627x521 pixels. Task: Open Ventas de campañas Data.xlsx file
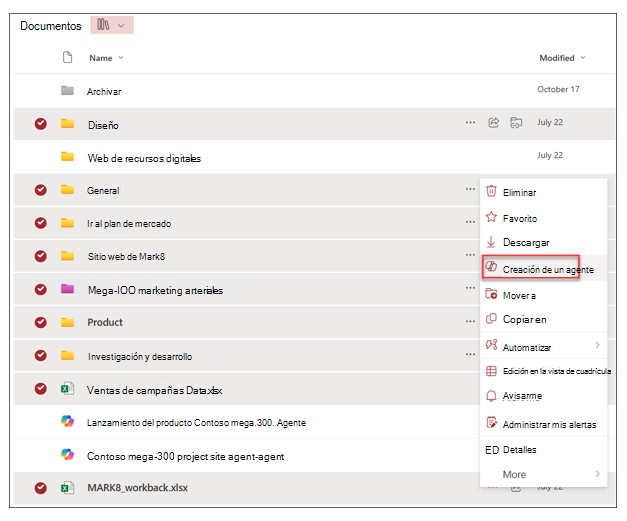(x=154, y=390)
